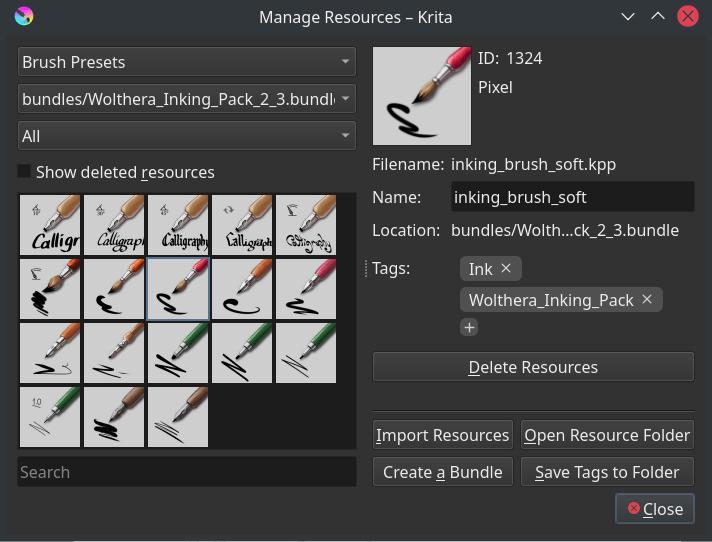Open Resource Folder
The width and height of the screenshot is (712, 542).
[607, 435]
